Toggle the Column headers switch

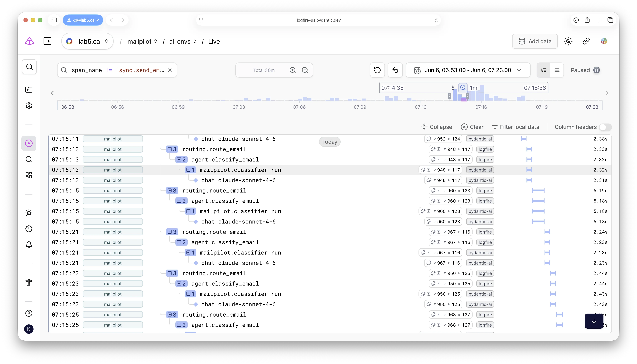605,127
